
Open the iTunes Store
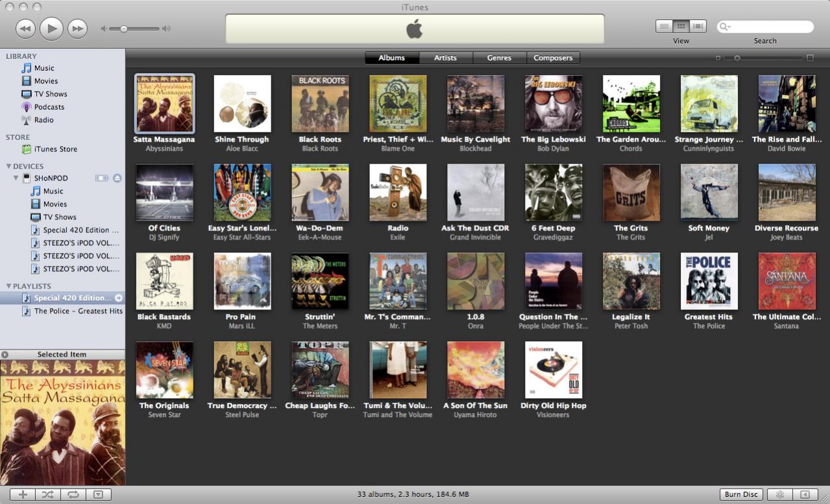coord(56,149)
